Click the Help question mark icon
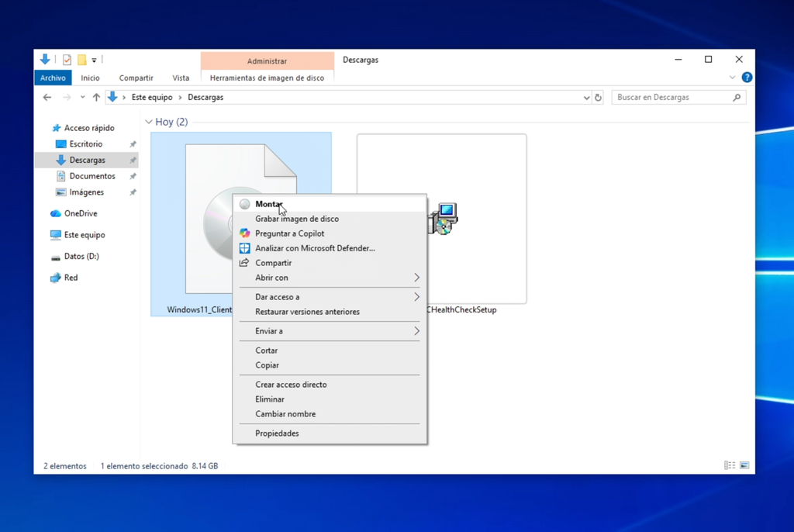Viewport: 794px width, 532px height. [747, 78]
